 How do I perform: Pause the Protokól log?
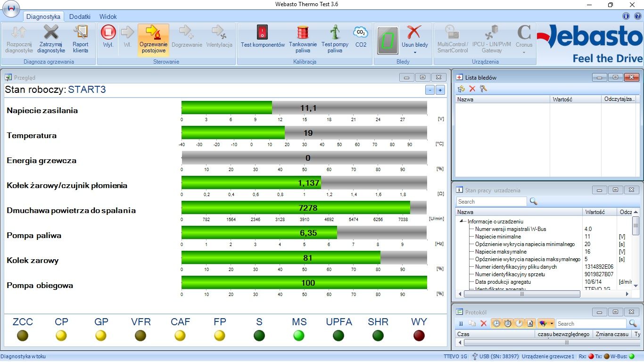tap(461, 323)
